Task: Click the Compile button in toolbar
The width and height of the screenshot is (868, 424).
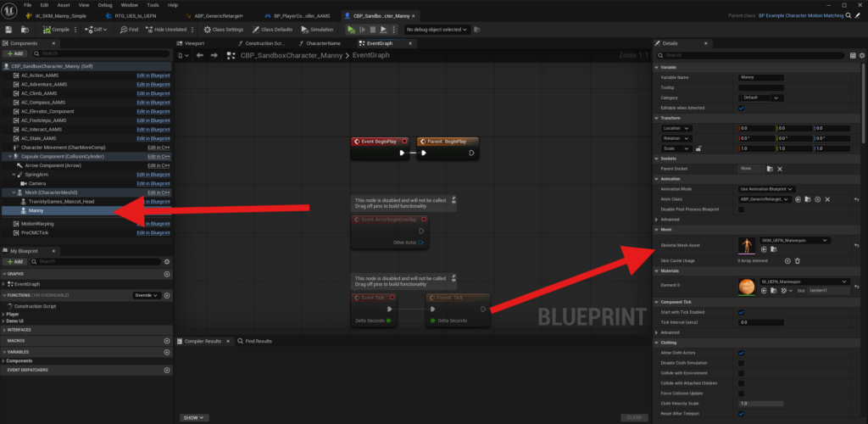Action: coord(51,29)
